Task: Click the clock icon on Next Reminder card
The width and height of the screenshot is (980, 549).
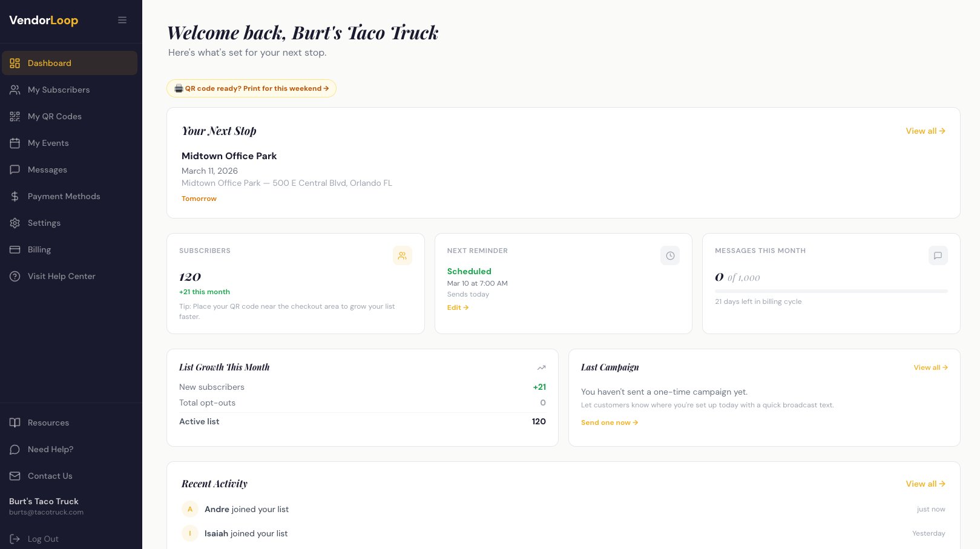Action: pos(670,255)
